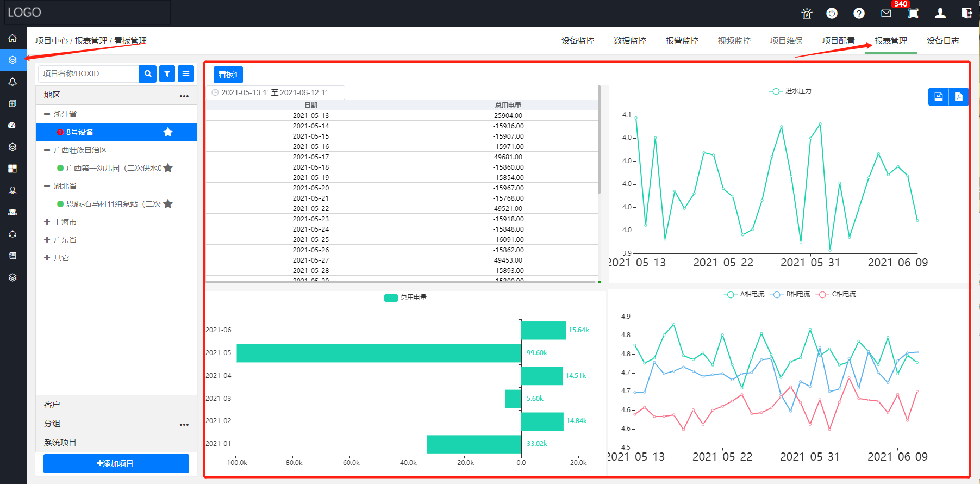Open the user group icon in sidebar
980x484 pixels.
click(x=13, y=212)
